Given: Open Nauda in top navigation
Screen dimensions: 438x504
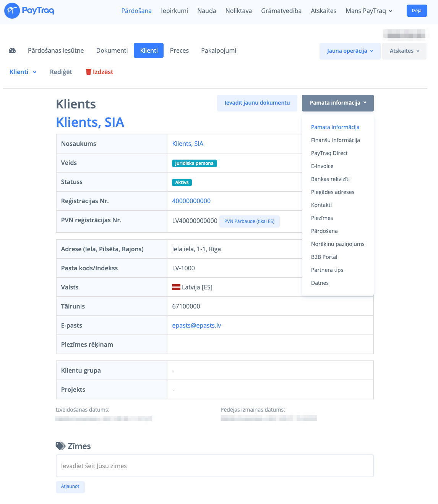Looking at the screenshot, I should coord(207,11).
